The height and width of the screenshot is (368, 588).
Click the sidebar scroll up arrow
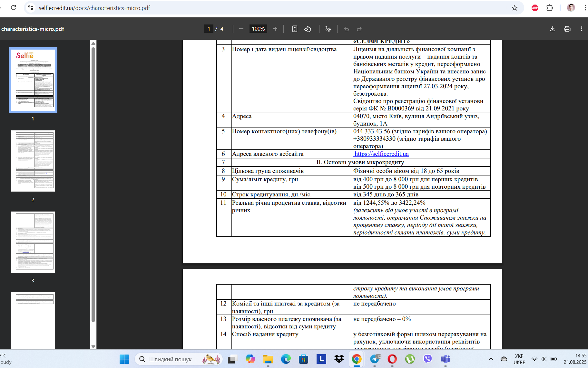click(x=93, y=43)
